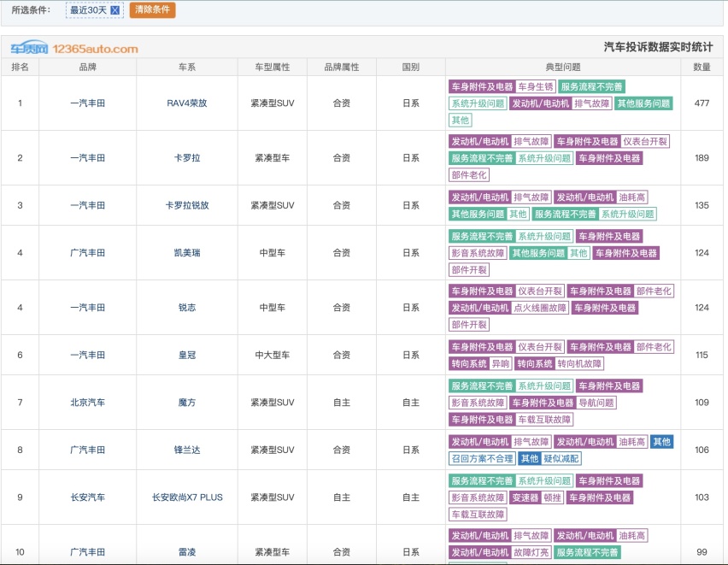Open the 雷凌 series link
This screenshot has height=565, width=728.
(x=187, y=552)
